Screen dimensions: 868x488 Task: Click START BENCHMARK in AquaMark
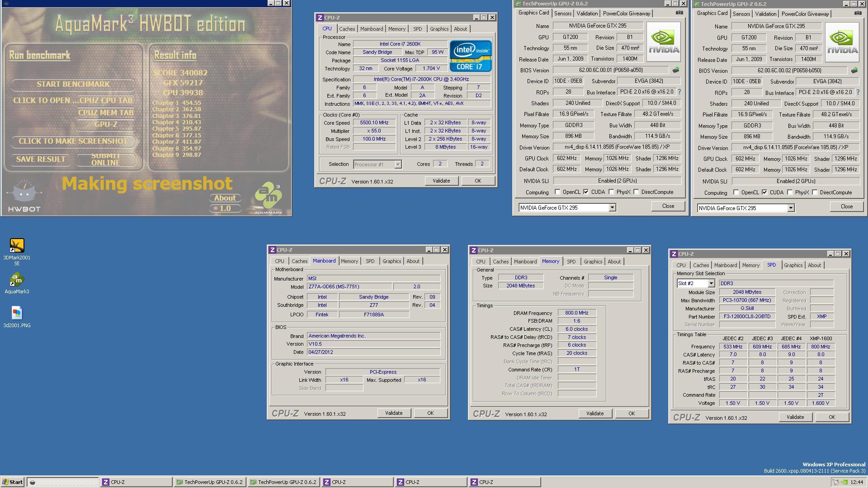pyautogui.click(x=73, y=84)
